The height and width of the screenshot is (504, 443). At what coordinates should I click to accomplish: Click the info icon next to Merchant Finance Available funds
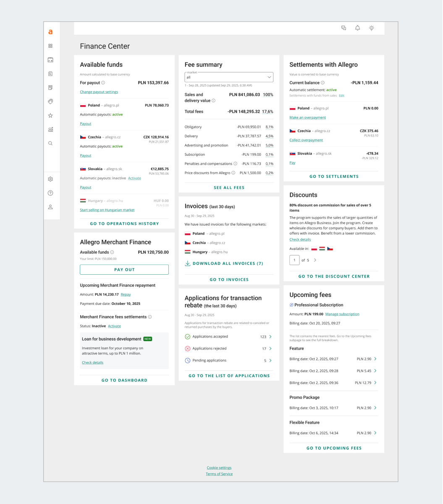pos(112,252)
